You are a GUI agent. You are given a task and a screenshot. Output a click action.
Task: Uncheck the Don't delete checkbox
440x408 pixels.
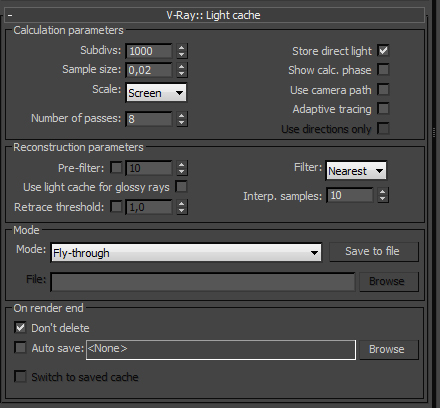coord(20,328)
